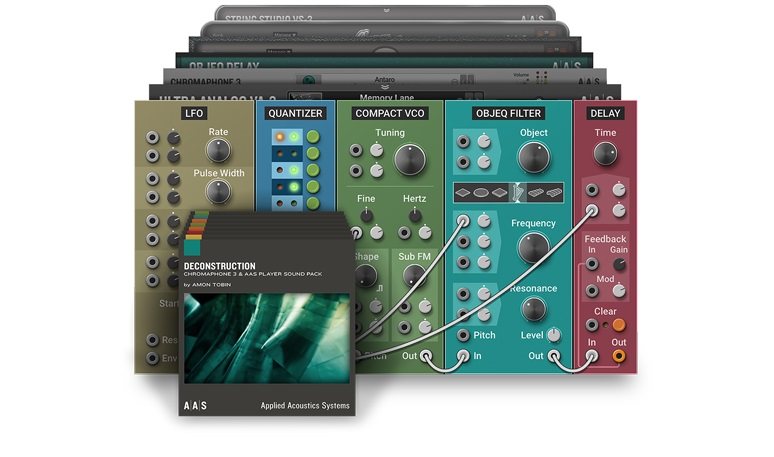Click the COMPACT VCO module title
This screenshot has width=774, height=457.
[390, 114]
